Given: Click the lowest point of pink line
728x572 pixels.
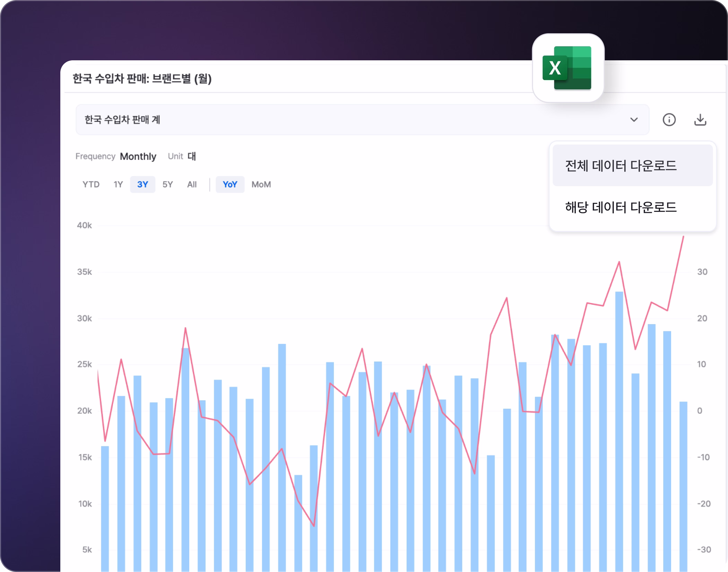Looking at the screenshot, I should coord(314,526).
